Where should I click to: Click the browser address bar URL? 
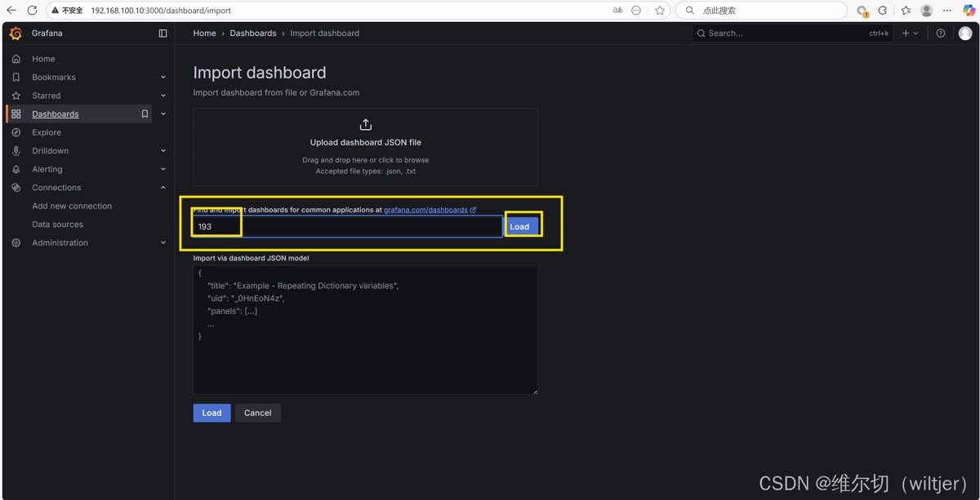pyautogui.click(x=161, y=11)
